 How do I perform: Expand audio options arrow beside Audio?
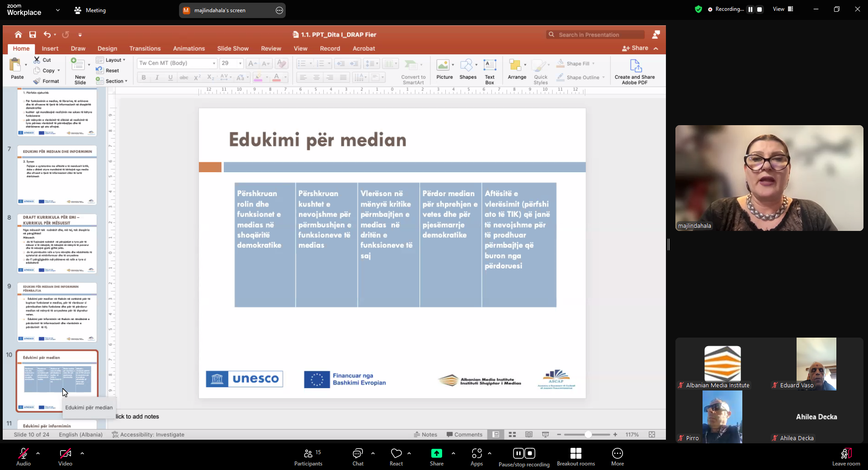click(x=38, y=453)
